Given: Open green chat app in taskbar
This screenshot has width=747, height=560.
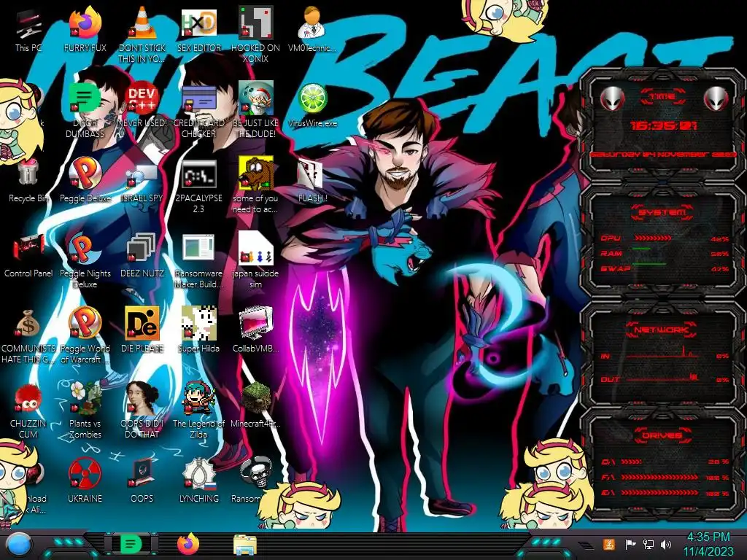Looking at the screenshot, I should [x=131, y=544].
